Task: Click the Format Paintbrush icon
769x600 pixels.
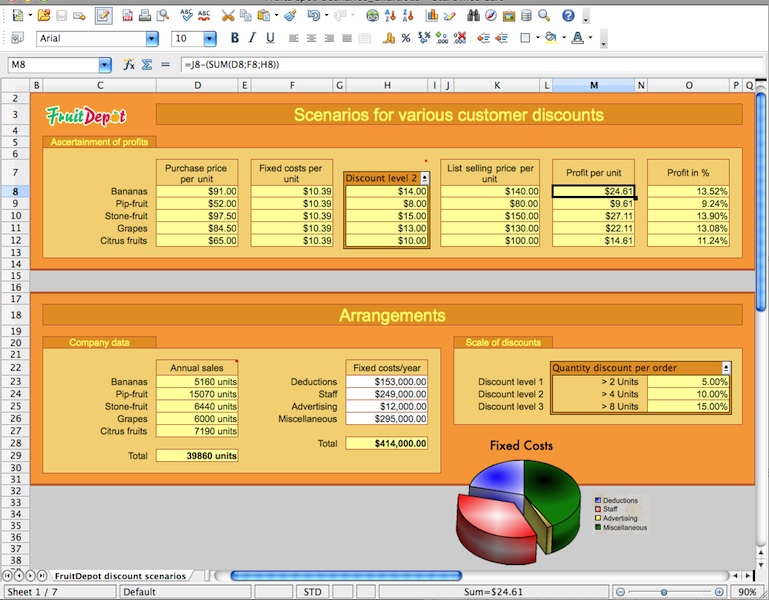Action: coord(289,16)
